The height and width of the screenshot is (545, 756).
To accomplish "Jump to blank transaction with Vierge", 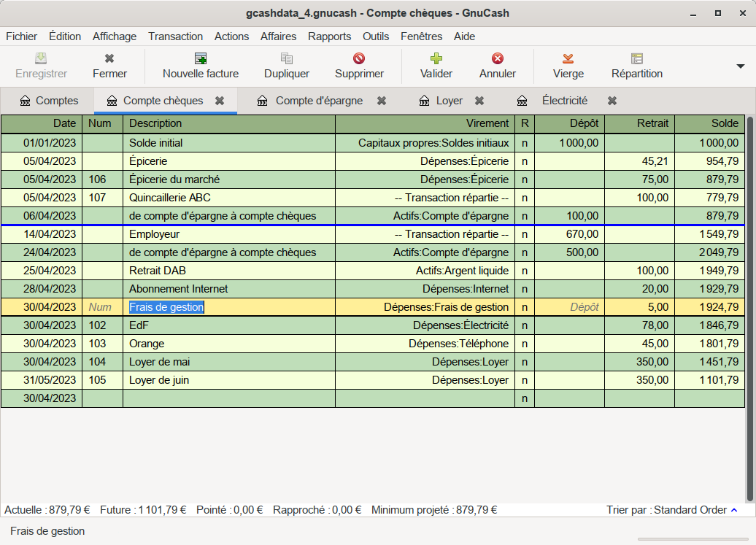I will pos(568,59).
